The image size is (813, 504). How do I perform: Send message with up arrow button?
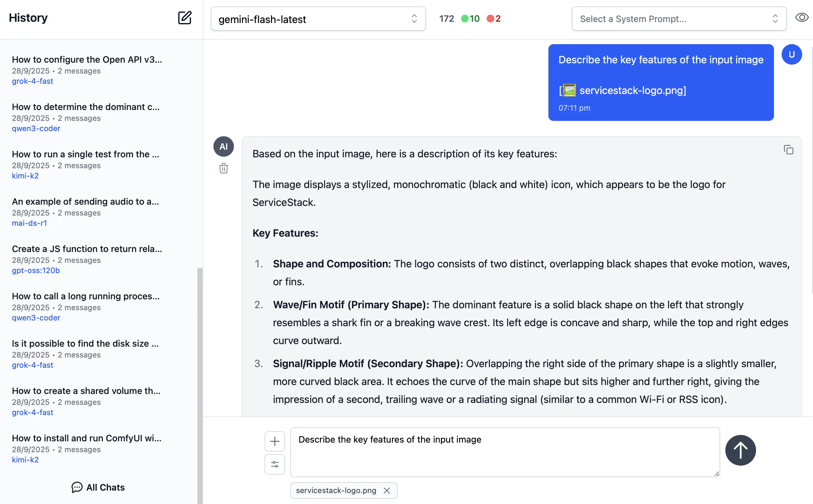740,450
